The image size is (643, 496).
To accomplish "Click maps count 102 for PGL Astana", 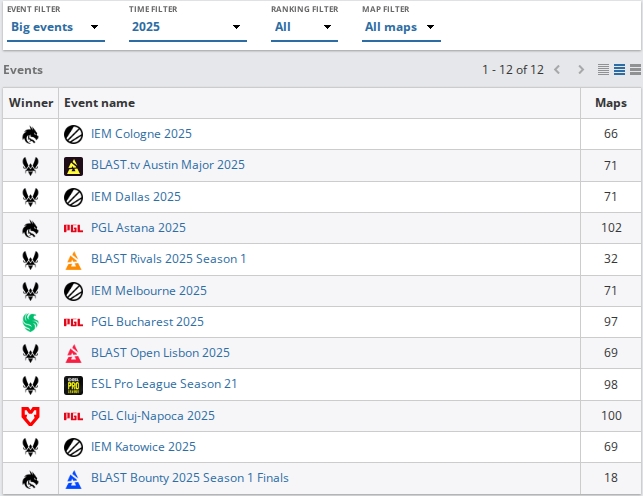I will pyautogui.click(x=611, y=228).
